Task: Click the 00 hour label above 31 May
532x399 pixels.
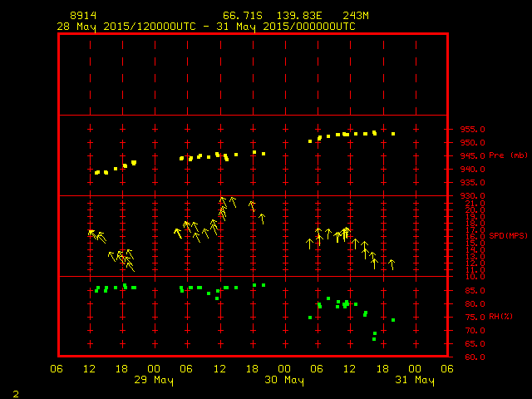Action: pos(415,369)
